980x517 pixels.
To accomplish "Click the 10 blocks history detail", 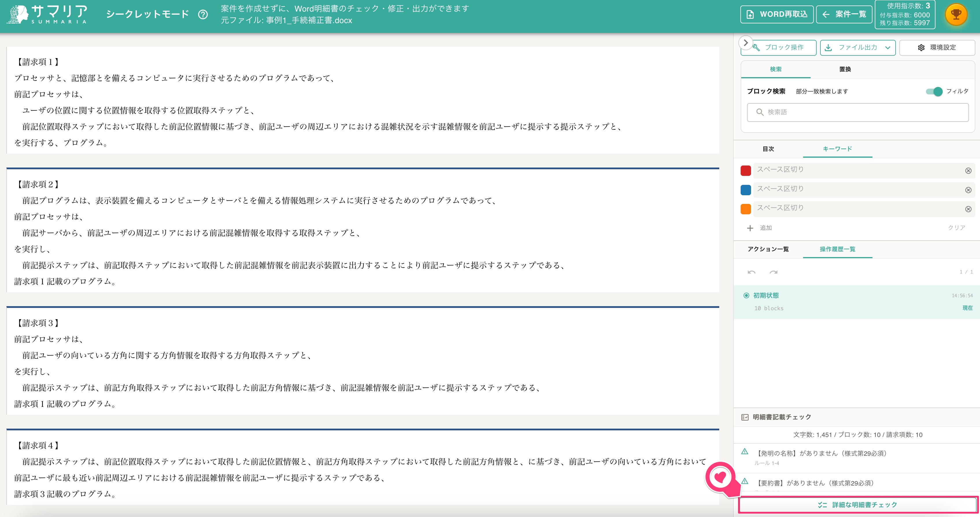I will tap(769, 309).
